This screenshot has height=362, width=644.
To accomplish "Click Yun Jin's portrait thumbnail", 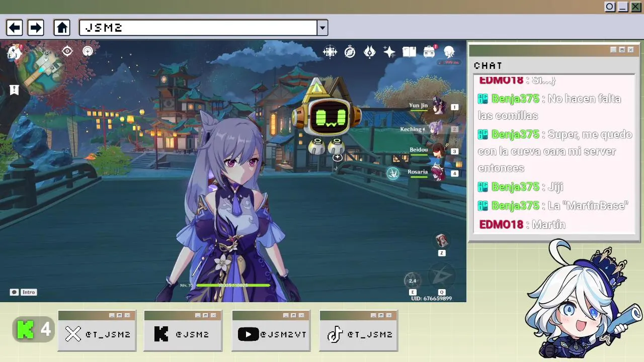I will (x=438, y=106).
